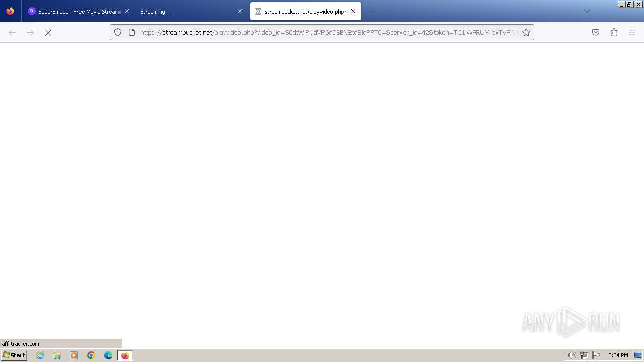
Task: Open the network tray icon
Action: (x=584, y=355)
